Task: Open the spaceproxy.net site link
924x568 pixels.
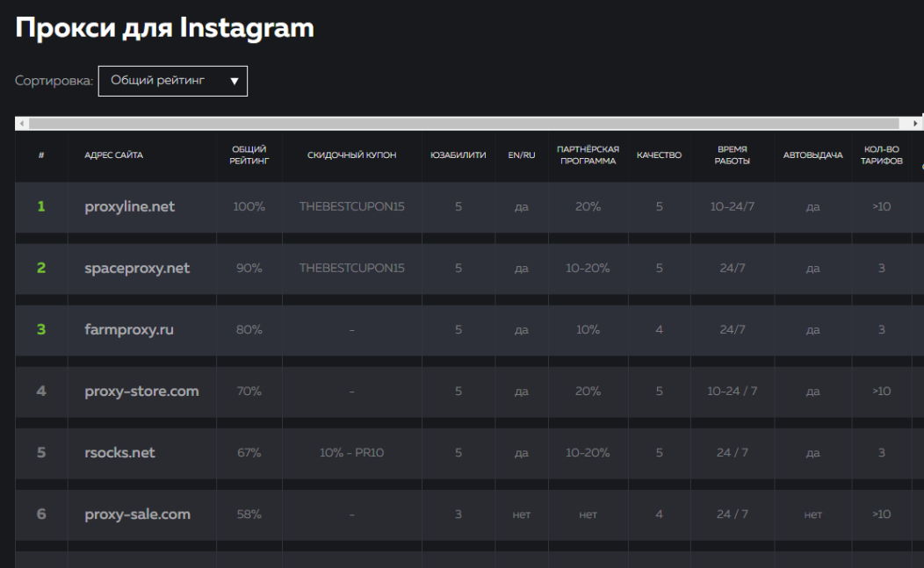Action: pyautogui.click(x=137, y=269)
